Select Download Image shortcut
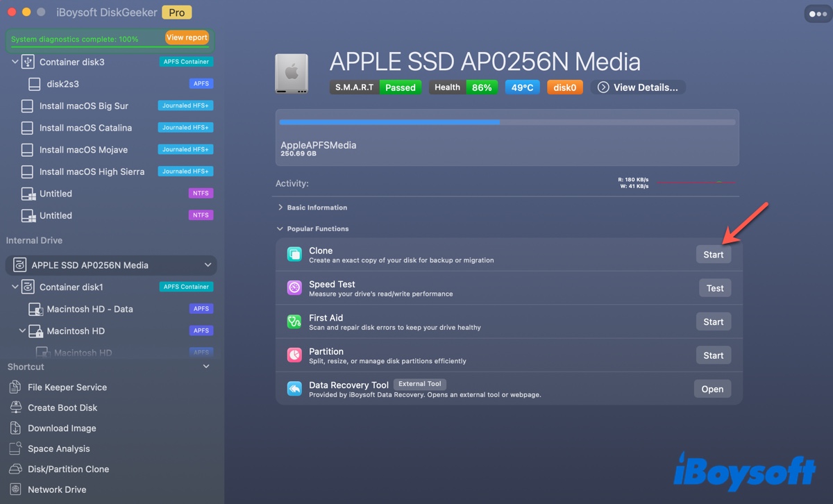Screen dimensions: 833x504 (62, 428)
